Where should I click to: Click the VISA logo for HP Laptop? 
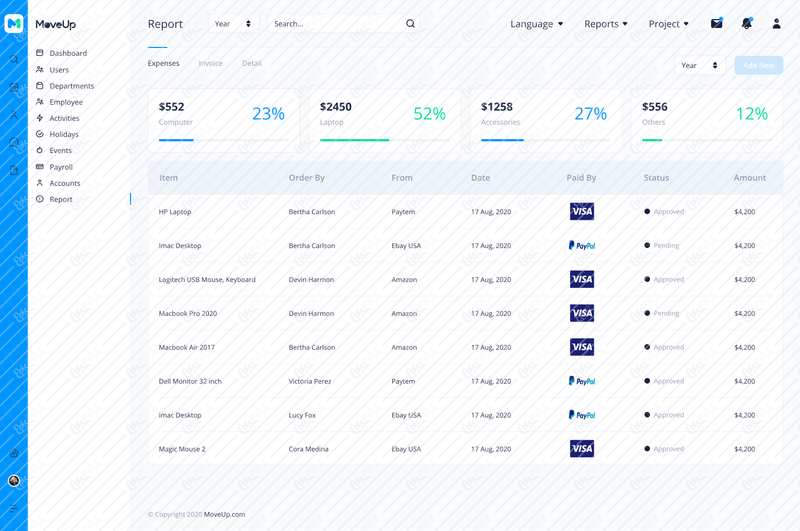point(582,212)
